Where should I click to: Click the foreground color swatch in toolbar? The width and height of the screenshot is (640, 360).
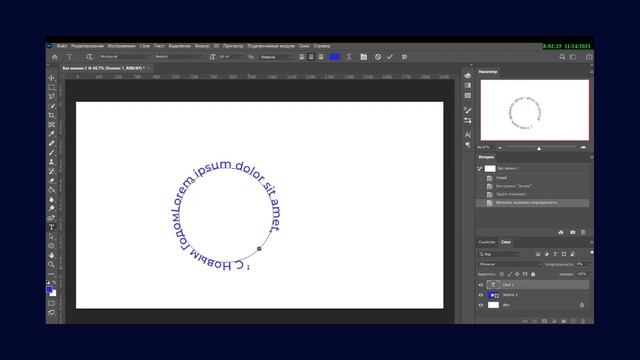(x=49, y=289)
